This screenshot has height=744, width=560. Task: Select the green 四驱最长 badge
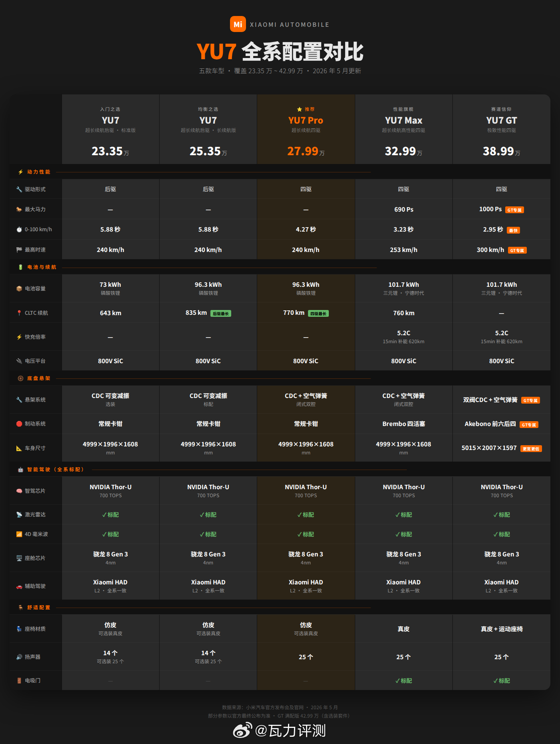pos(318,314)
